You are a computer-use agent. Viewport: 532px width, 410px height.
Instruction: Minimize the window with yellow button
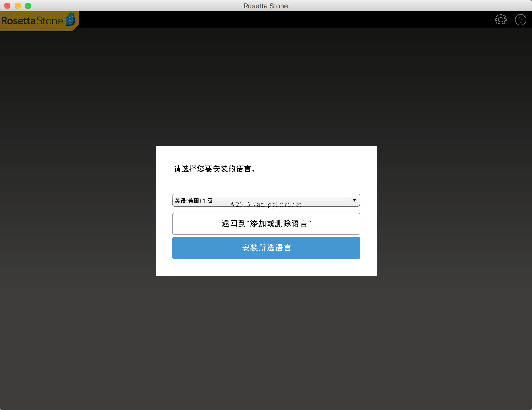(18, 6)
